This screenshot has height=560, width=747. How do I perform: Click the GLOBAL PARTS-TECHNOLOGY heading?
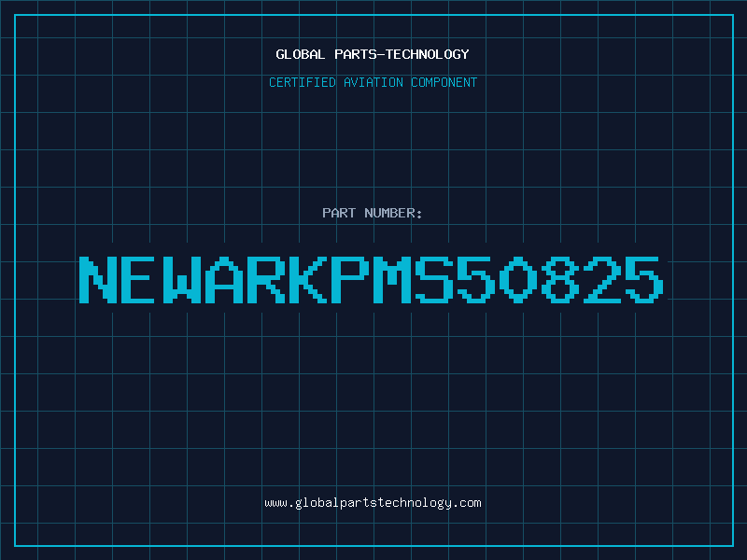click(x=373, y=54)
